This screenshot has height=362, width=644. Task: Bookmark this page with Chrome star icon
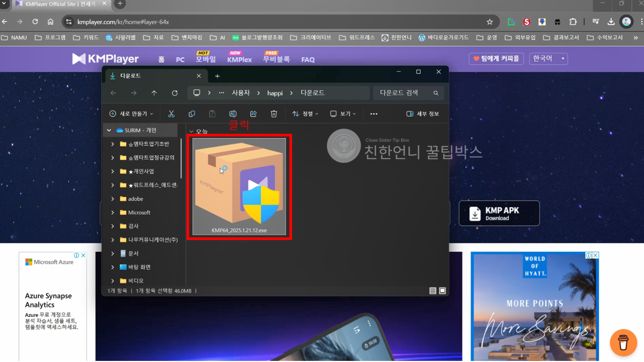(x=489, y=22)
